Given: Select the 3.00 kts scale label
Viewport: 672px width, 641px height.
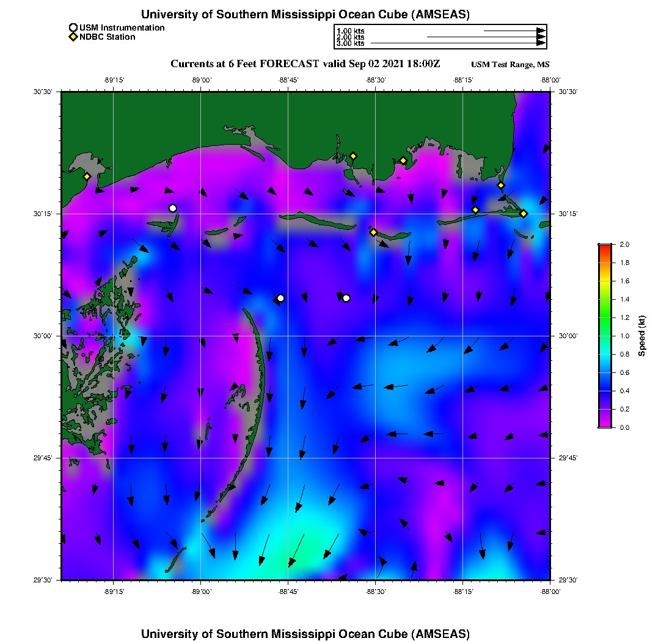Looking at the screenshot, I should click(350, 43).
